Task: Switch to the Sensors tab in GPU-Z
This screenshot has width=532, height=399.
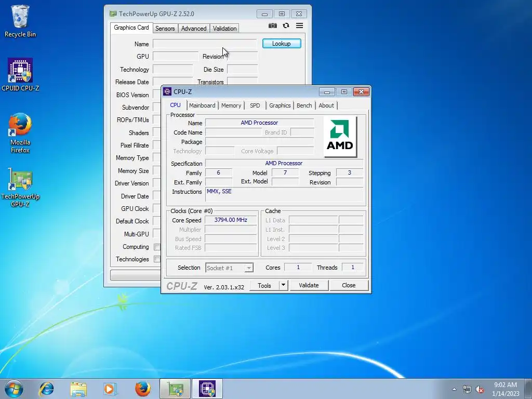Action: [x=165, y=29]
